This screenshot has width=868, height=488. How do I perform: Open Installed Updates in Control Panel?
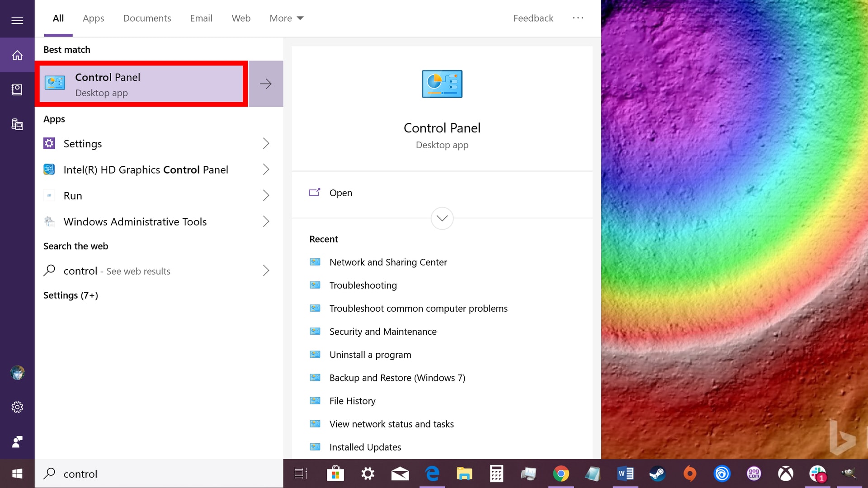pyautogui.click(x=365, y=446)
